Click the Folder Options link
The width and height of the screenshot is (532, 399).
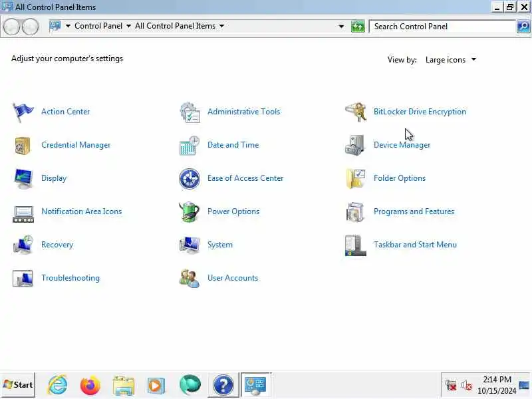pyautogui.click(x=400, y=178)
